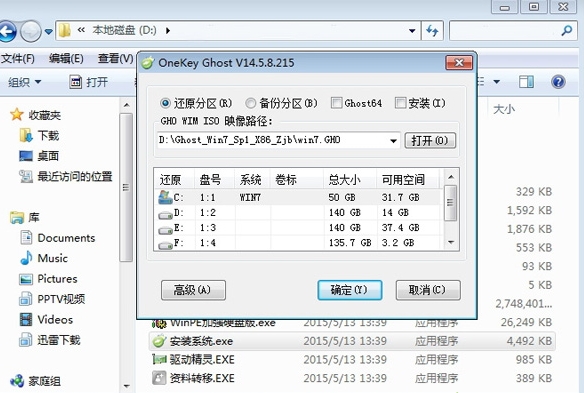
Task: Open the help question mark icon
Action: [x=558, y=82]
